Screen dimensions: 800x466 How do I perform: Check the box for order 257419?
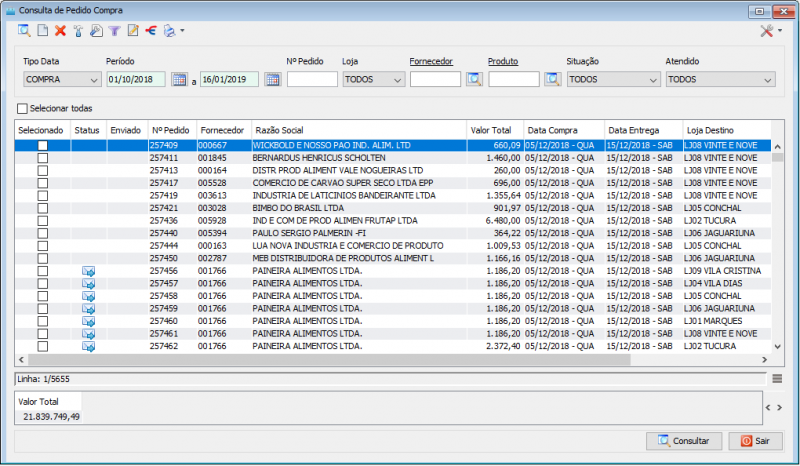(43, 195)
